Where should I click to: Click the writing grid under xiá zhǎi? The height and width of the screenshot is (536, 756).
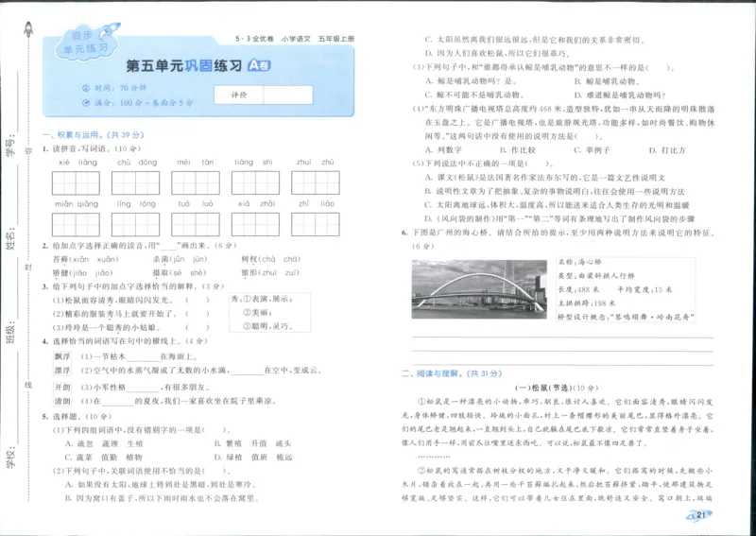[x=255, y=224]
